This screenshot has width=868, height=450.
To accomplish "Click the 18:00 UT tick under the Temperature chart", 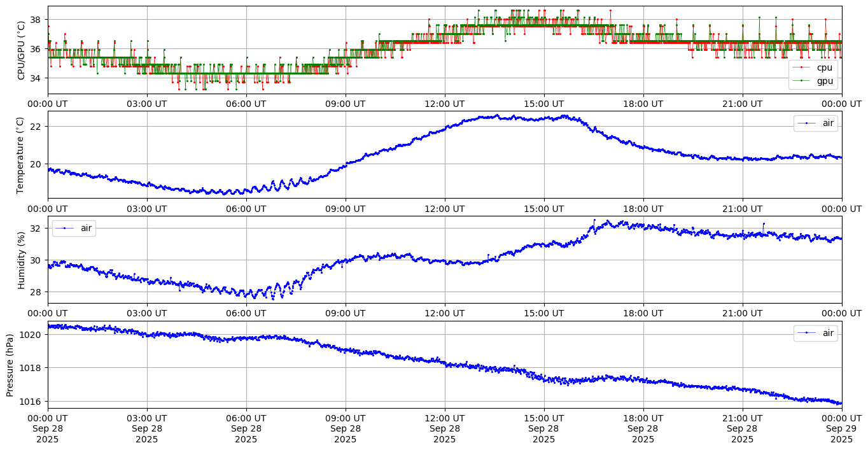I will [643, 209].
